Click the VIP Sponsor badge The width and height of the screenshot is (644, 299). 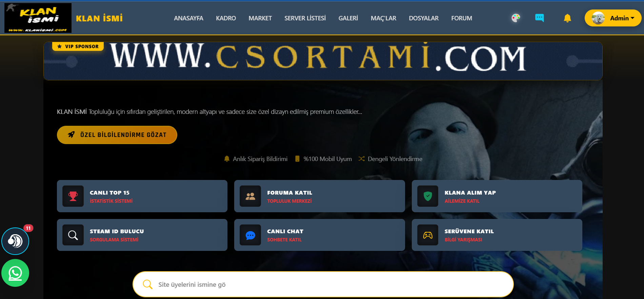(78, 46)
